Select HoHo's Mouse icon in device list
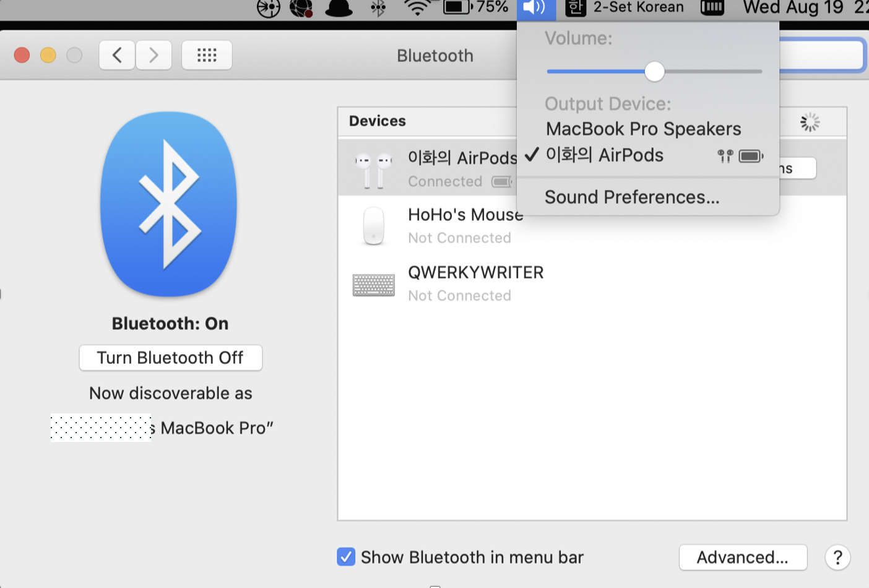The width and height of the screenshot is (869, 588). coord(373,226)
